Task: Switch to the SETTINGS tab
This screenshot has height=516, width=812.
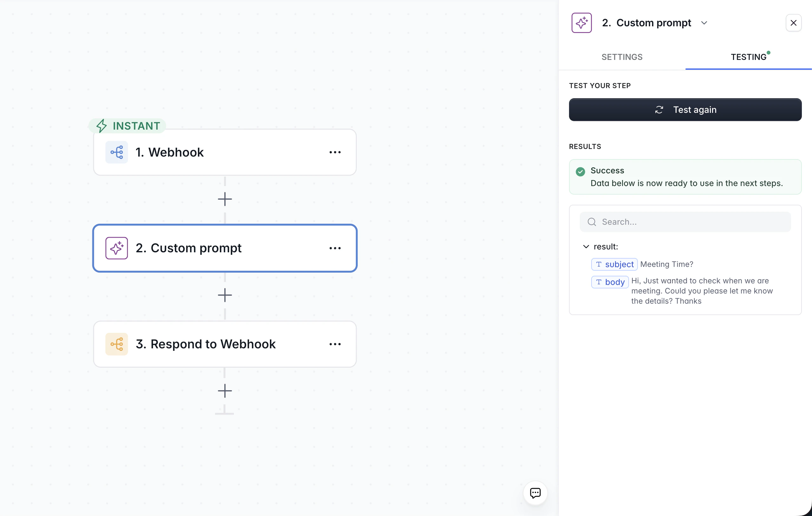Action: pyautogui.click(x=622, y=57)
